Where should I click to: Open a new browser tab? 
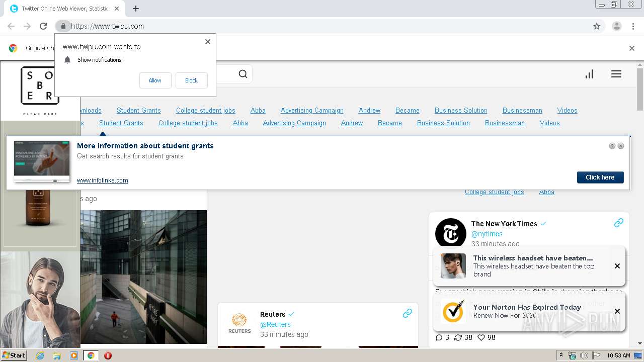coord(136,9)
